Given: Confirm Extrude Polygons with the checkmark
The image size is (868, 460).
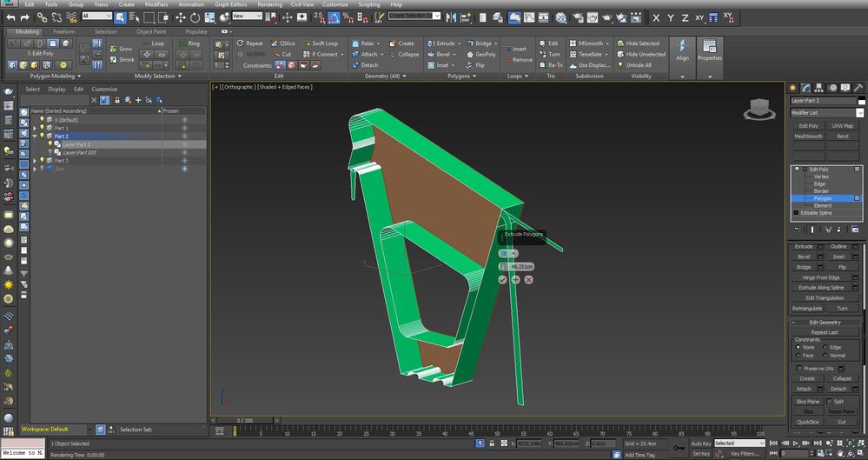Looking at the screenshot, I should pos(502,280).
